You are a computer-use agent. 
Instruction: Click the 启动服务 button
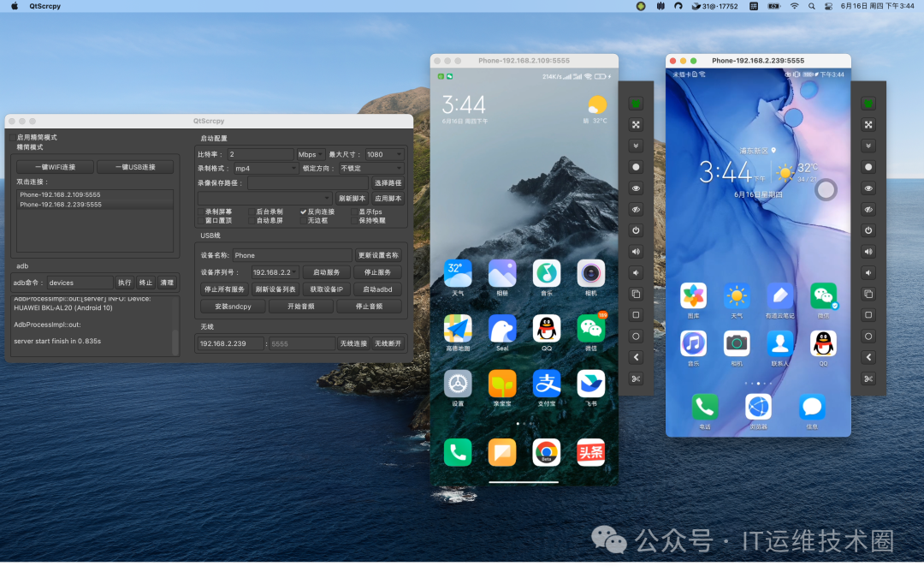click(x=327, y=272)
